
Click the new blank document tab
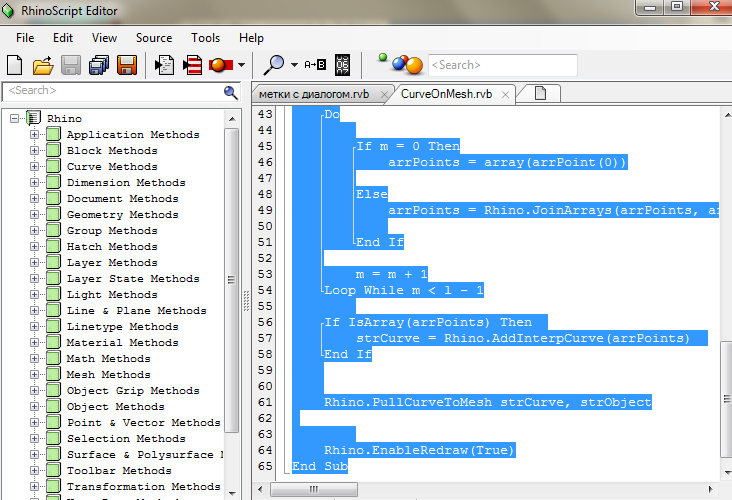(x=540, y=93)
